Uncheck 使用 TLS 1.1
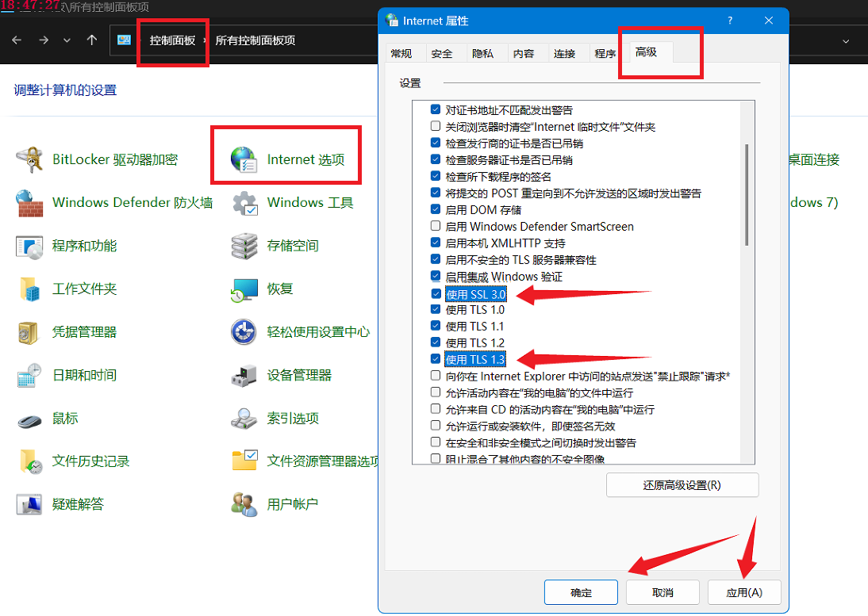This screenshot has width=868, height=616. tap(436, 326)
